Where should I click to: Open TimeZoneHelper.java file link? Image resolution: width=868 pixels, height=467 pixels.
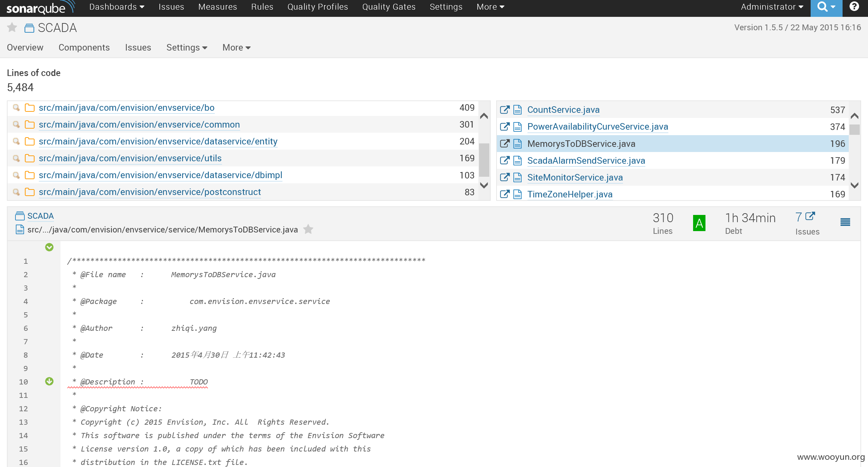[x=570, y=194]
